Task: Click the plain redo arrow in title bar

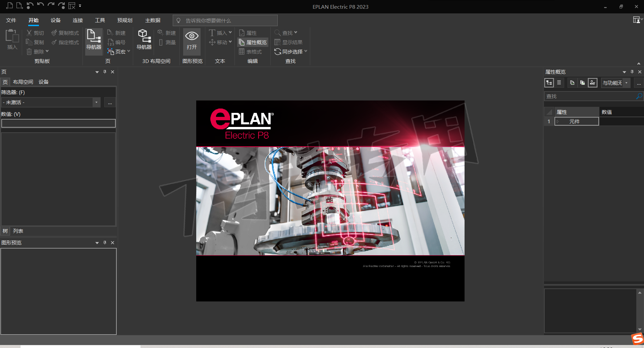Action: pos(51,5)
